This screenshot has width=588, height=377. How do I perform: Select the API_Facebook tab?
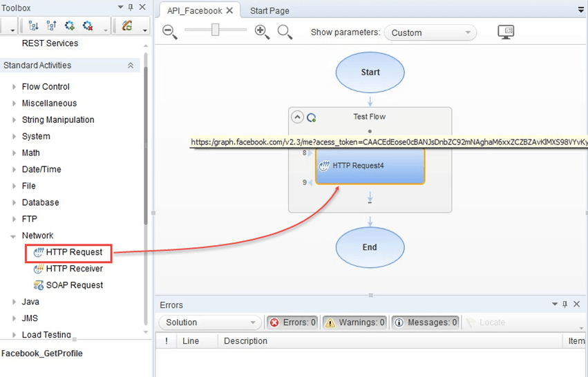point(195,10)
